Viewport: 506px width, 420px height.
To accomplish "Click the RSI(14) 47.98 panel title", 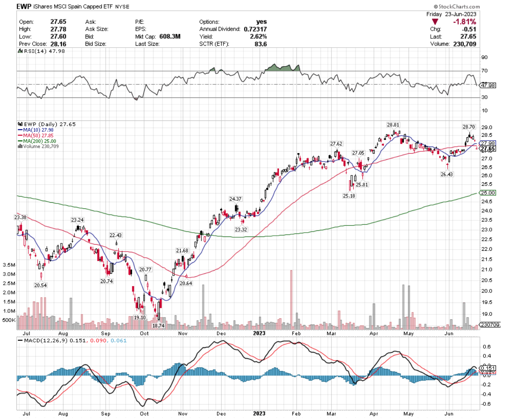I will point(44,51).
